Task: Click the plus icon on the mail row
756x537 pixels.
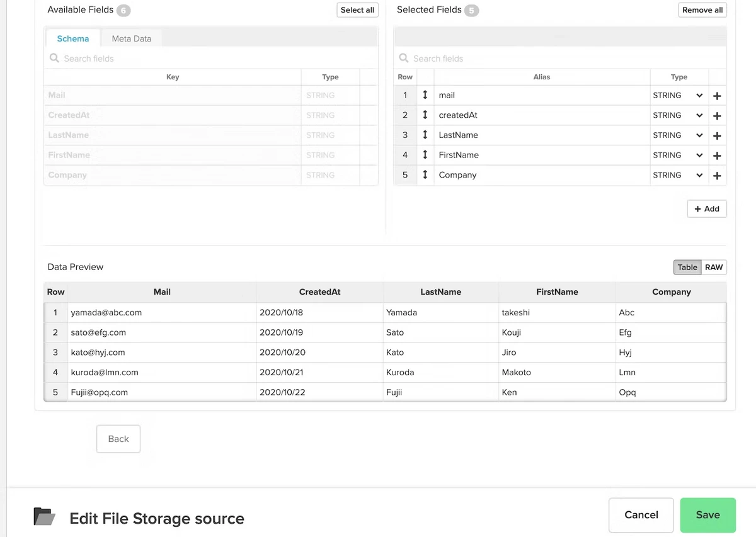Action: click(717, 96)
